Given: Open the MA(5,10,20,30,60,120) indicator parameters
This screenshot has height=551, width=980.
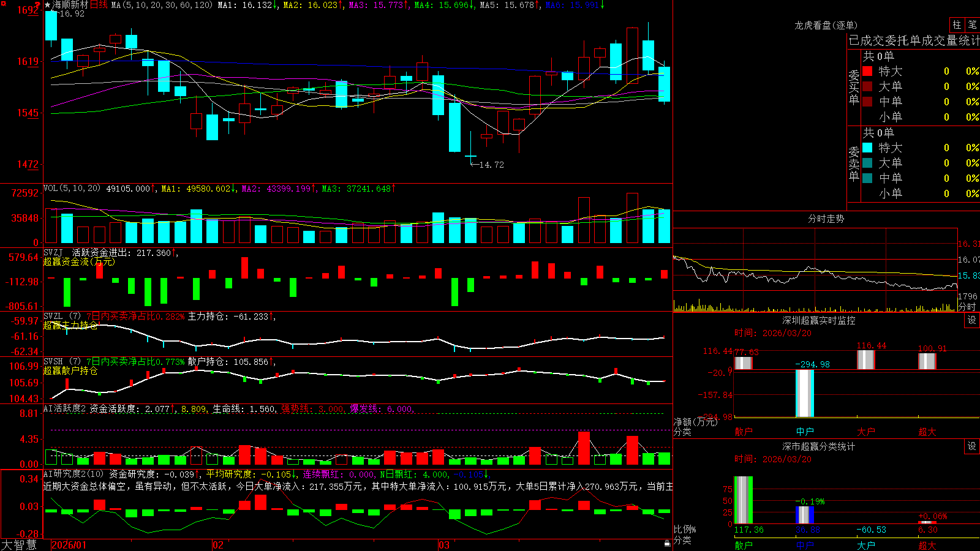Looking at the screenshot, I should pos(162,5).
